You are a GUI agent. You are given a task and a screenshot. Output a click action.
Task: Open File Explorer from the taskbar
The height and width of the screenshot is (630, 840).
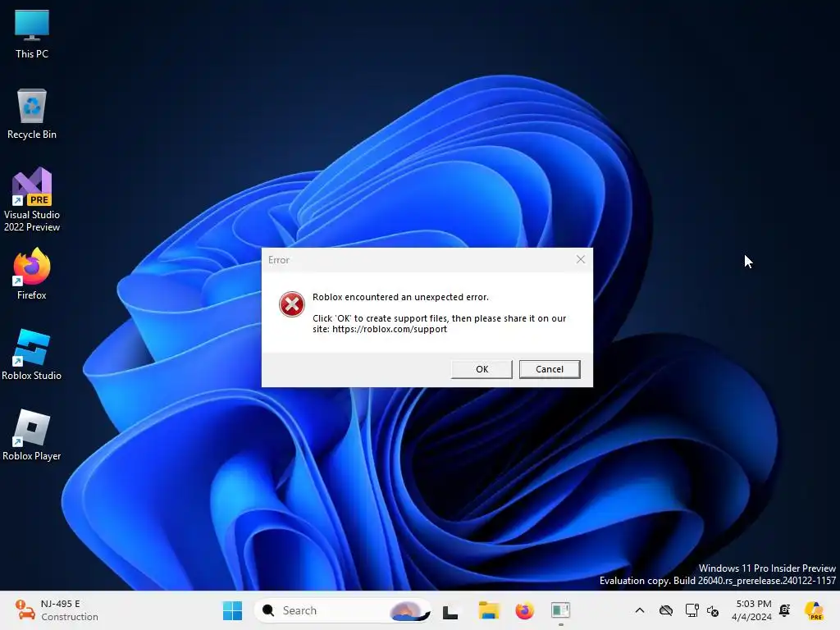489,610
